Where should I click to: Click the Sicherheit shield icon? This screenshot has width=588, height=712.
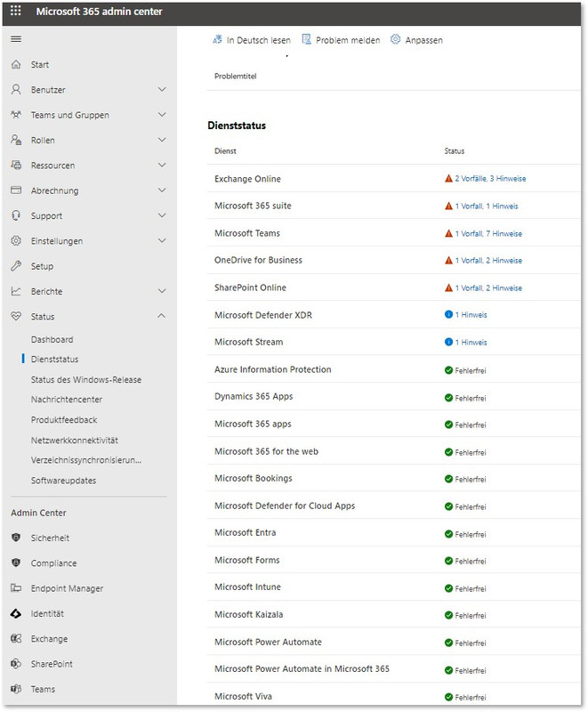[x=16, y=538]
